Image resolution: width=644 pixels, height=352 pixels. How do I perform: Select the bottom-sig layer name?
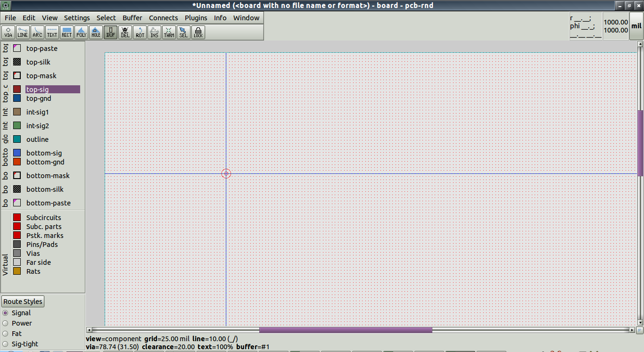click(x=44, y=153)
